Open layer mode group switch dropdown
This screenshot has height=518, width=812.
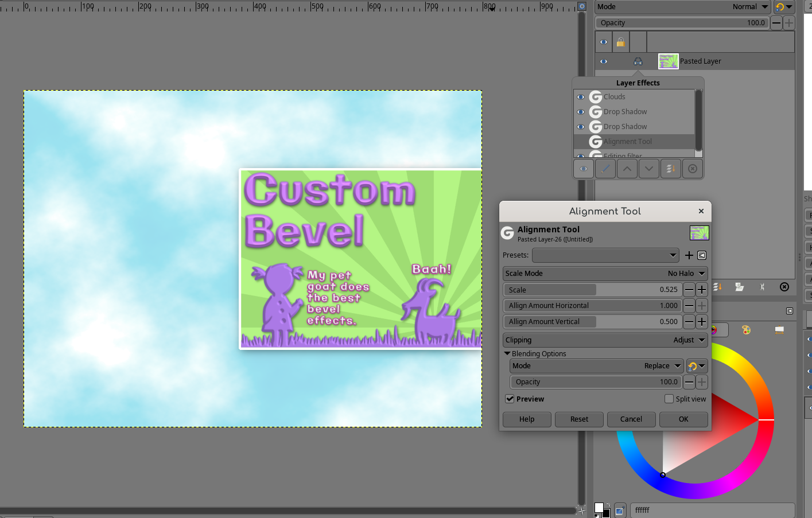pyautogui.click(x=784, y=7)
